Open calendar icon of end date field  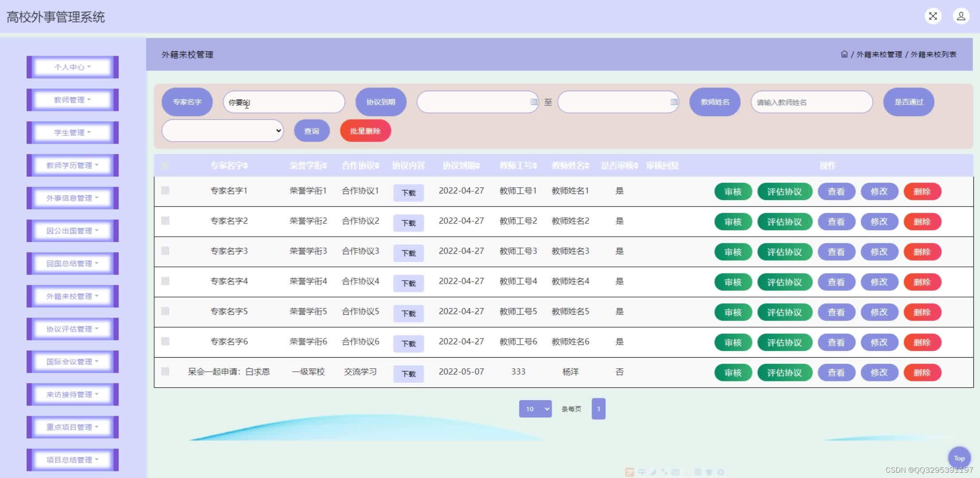tap(674, 102)
